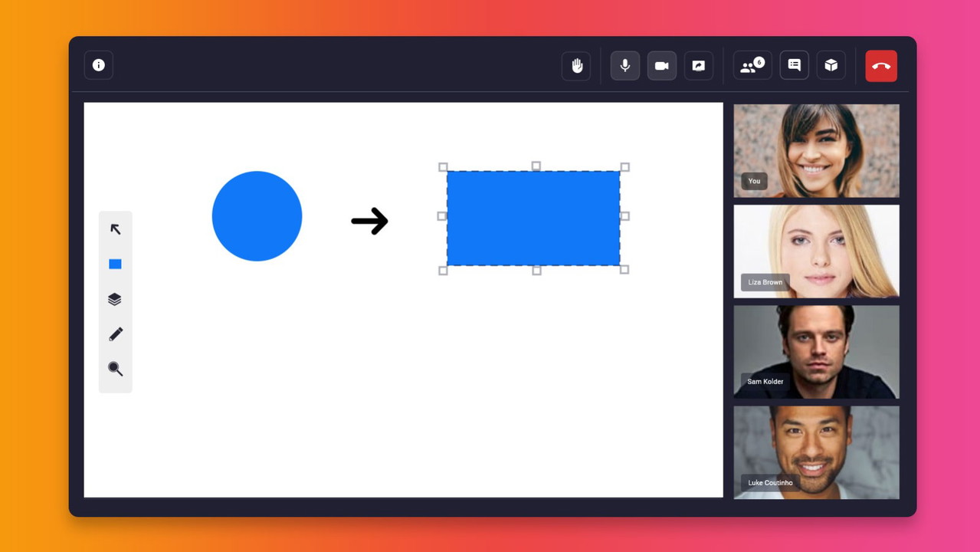Screen dimensions: 980x552
Task: Mute the microphone
Action: (x=625, y=66)
